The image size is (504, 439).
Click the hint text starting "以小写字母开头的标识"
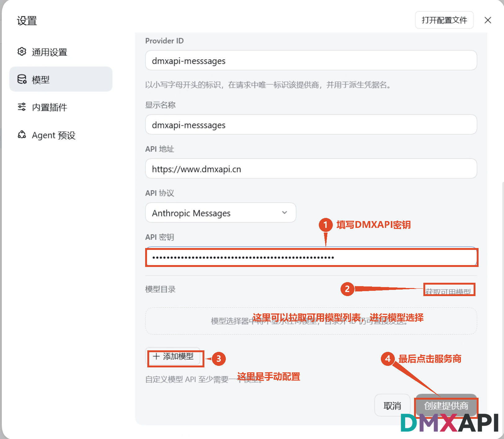pos(268,85)
